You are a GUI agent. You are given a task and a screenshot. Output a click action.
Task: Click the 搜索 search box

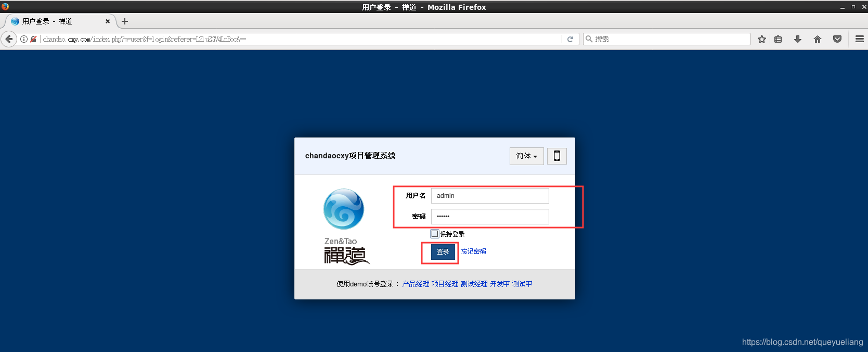pyautogui.click(x=667, y=39)
